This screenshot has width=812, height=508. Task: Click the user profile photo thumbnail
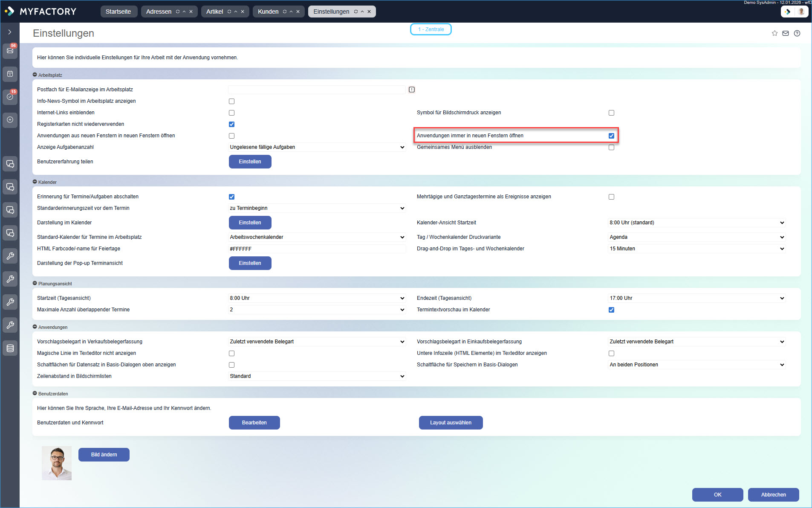[x=56, y=463]
